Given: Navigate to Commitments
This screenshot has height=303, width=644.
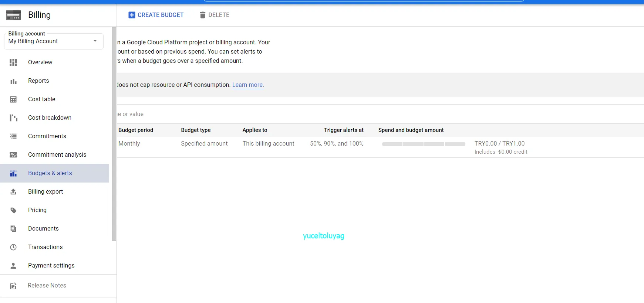Looking at the screenshot, I should tap(54, 136).
